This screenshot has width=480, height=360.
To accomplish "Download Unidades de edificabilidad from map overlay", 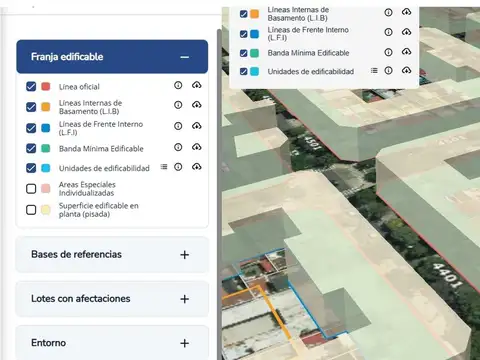I will click(x=406, y=71).
